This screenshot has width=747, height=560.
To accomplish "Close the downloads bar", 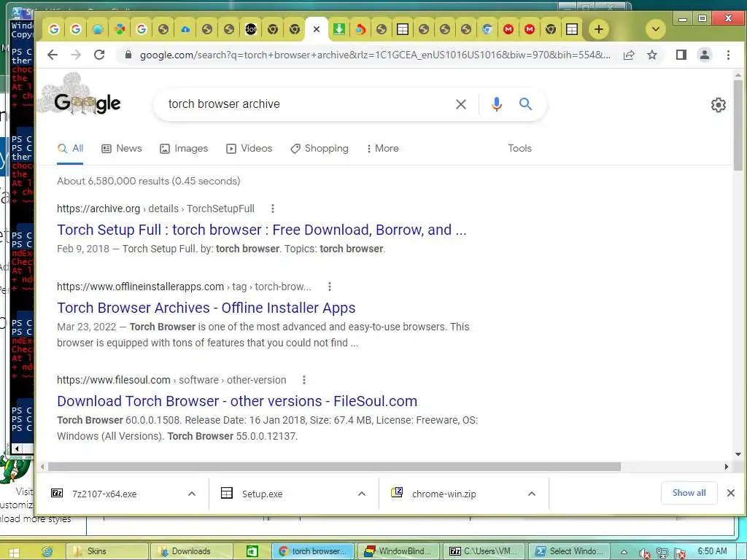I will tap(731, 493).
